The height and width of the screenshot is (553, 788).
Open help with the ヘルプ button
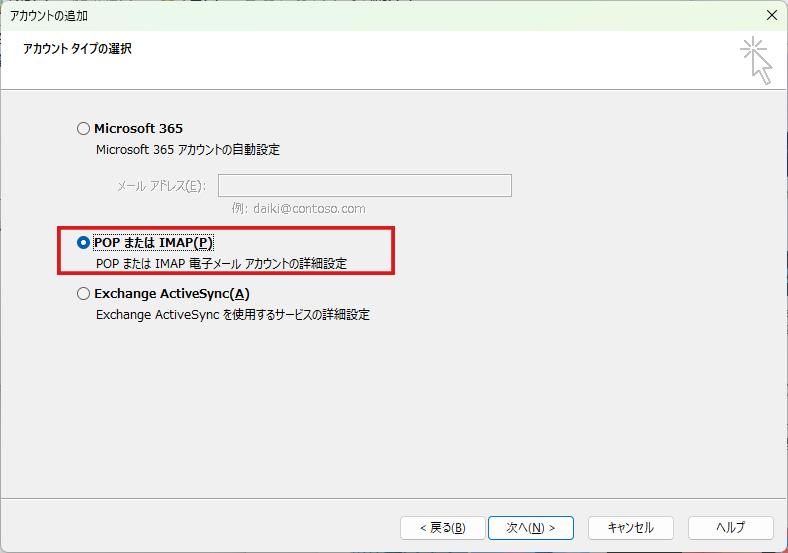730,527
